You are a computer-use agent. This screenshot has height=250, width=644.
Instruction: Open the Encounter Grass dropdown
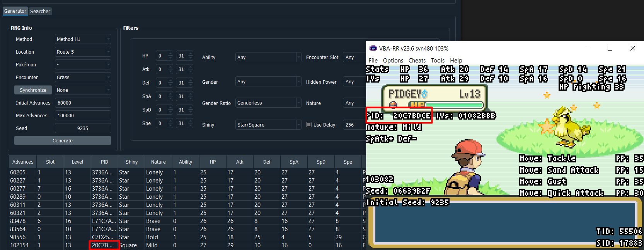tap(83, 77)
